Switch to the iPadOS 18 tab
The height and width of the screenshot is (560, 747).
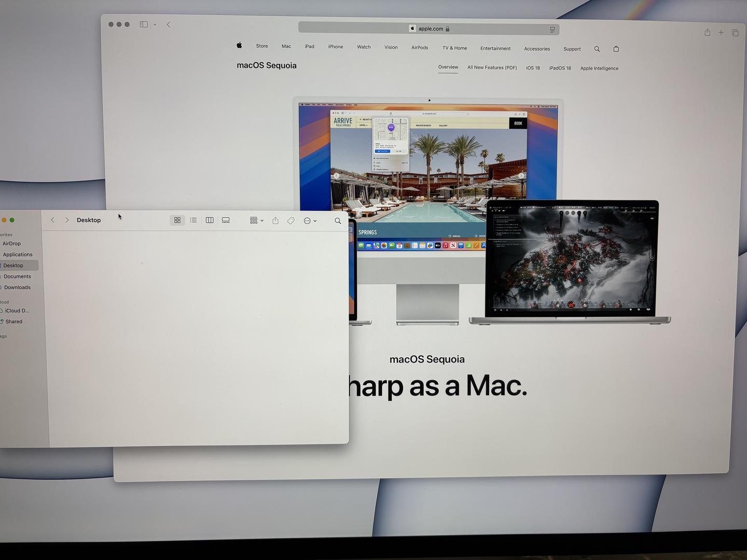click(x=560, y=68)
